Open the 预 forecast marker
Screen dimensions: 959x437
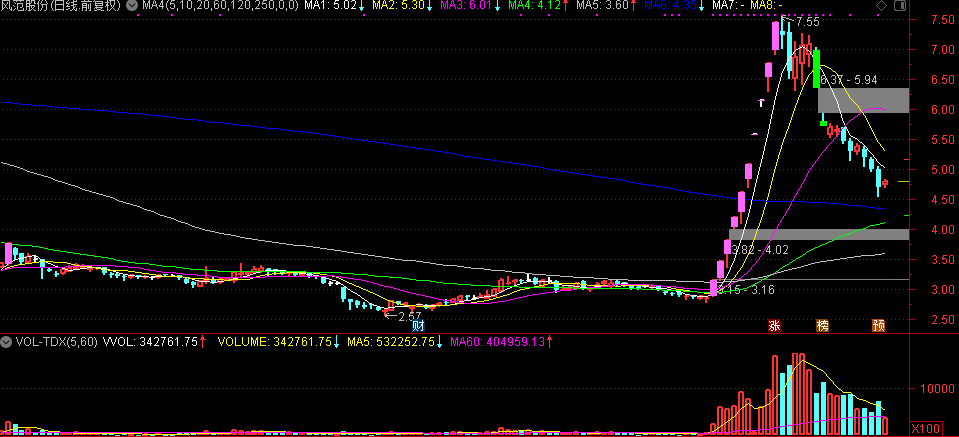[879, 325]
